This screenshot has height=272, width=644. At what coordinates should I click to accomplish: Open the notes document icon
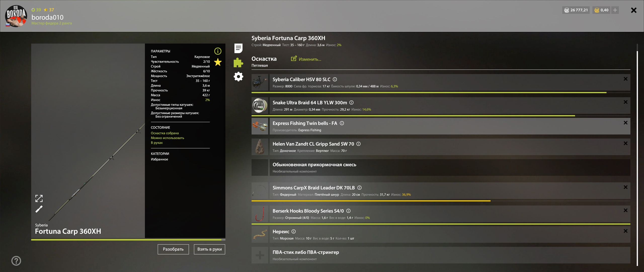238,48
